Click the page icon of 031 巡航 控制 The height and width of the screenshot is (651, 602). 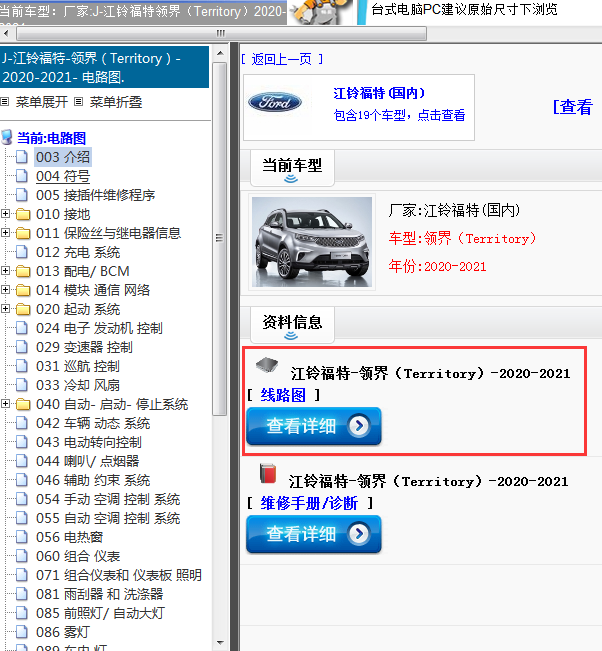coord(22,366)
